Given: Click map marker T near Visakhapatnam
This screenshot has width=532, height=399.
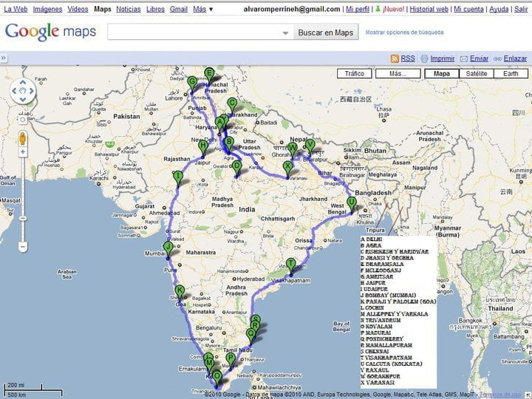Looking at the screenshot, I should [292, 265].
